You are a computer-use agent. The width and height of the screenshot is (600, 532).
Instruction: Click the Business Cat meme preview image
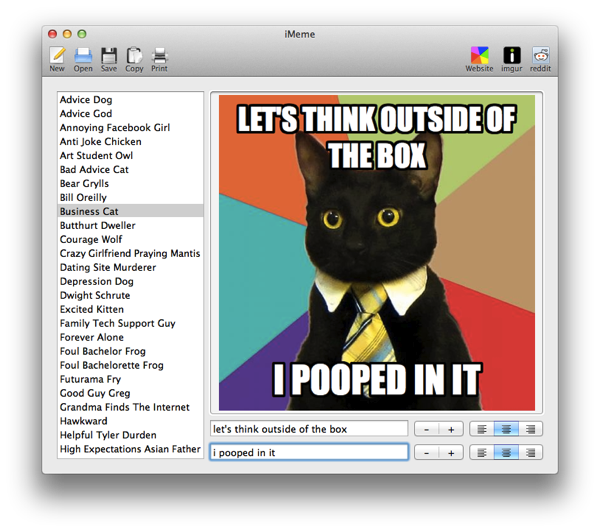(x=377, y=252)
